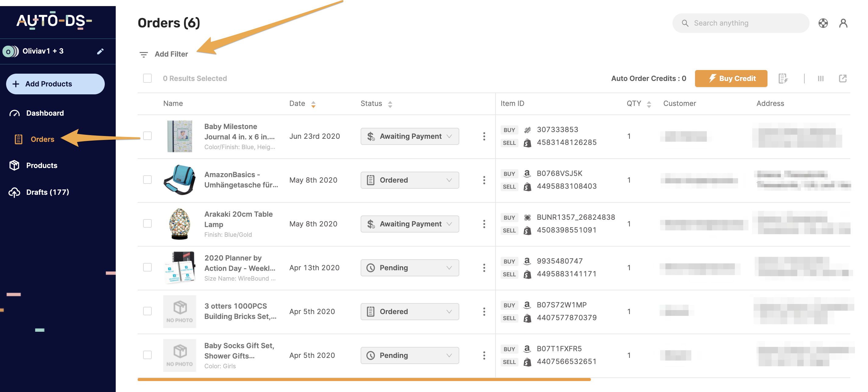Toggle the select all results checkbox
Viewport: 868px width, 392px height.
147,78
